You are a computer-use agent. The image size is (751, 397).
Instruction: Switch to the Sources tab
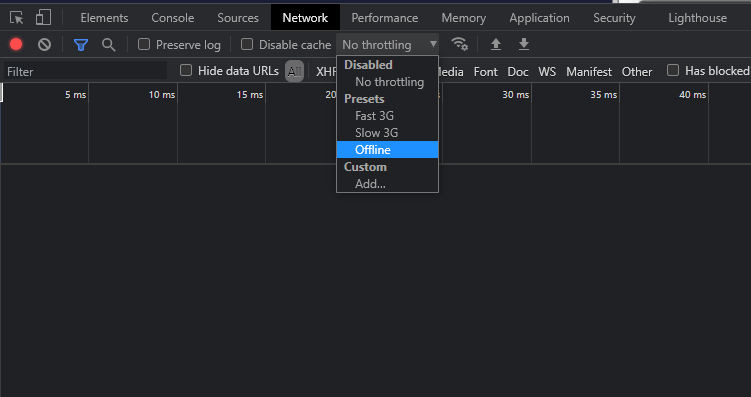[238, 18]
